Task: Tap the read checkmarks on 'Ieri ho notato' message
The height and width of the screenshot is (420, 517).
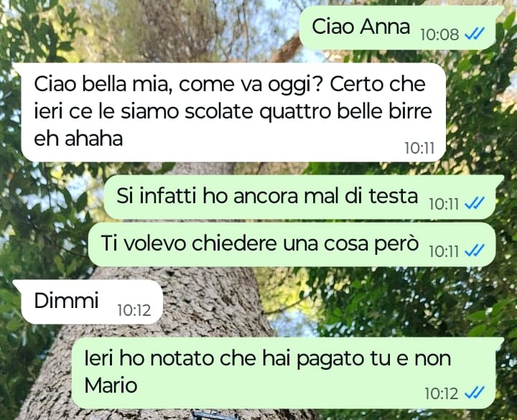Action: point(475,393)
